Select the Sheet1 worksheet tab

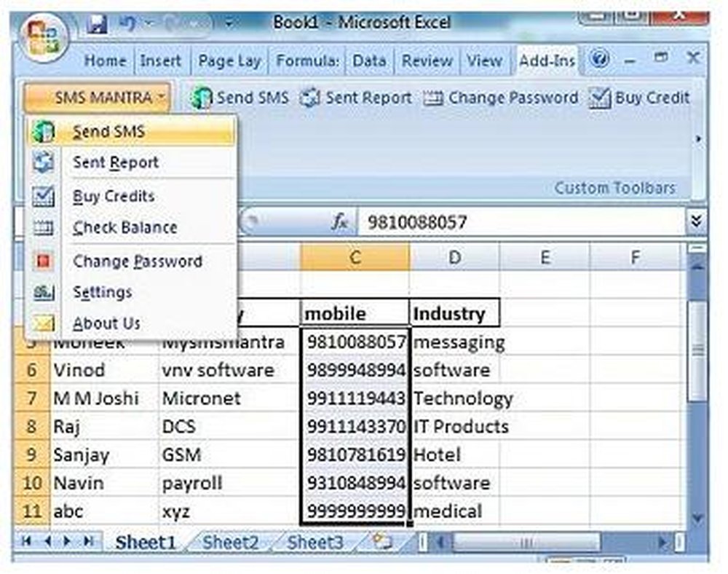point(146,543)
